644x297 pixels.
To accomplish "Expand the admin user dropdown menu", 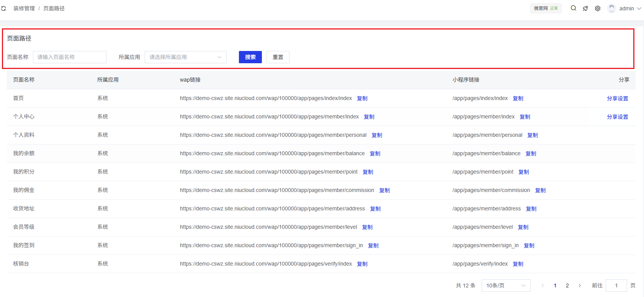I will tap(630, 8).
